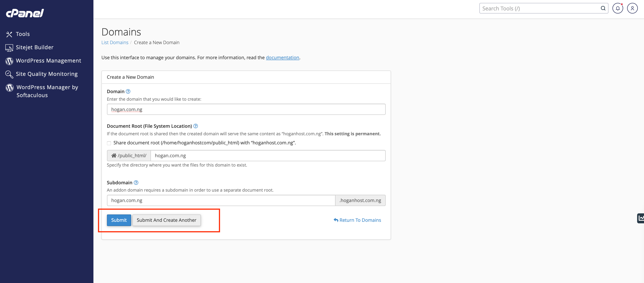Open the user account icon
The image size is (644, 283).
632,8
